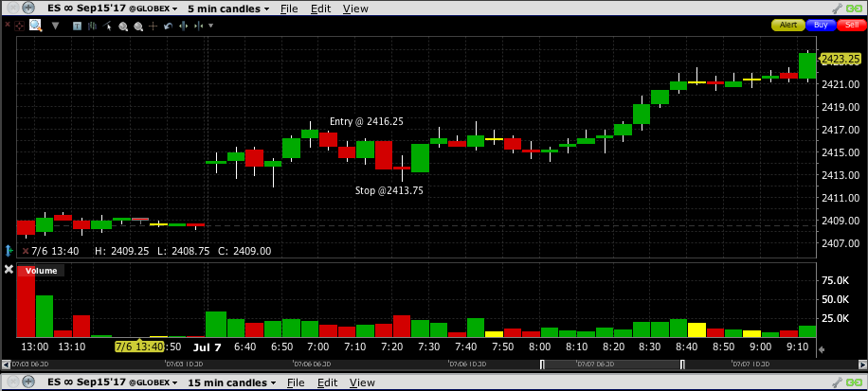Screen dimensions: 868x391
Task: Open the gray triangle menu beside the magnifier
Action: click(x=55, y=26)
